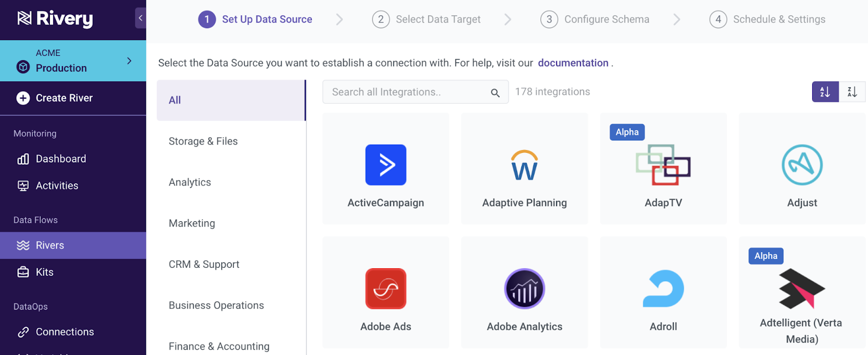The height and width of the screenshot is (355, 868).
Task: Sort integrations Z to A
Action: (x=852, y=92)
